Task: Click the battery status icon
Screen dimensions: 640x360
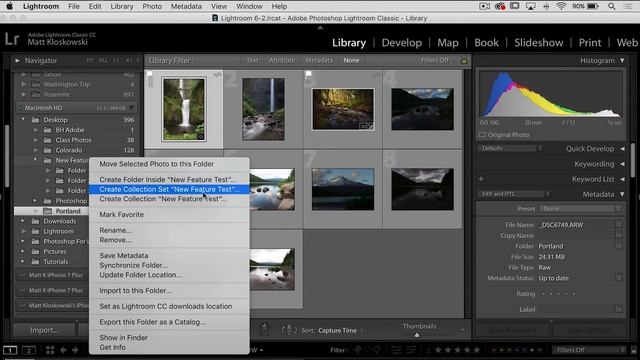Action: pyautogui.click(x=593, y=6)
